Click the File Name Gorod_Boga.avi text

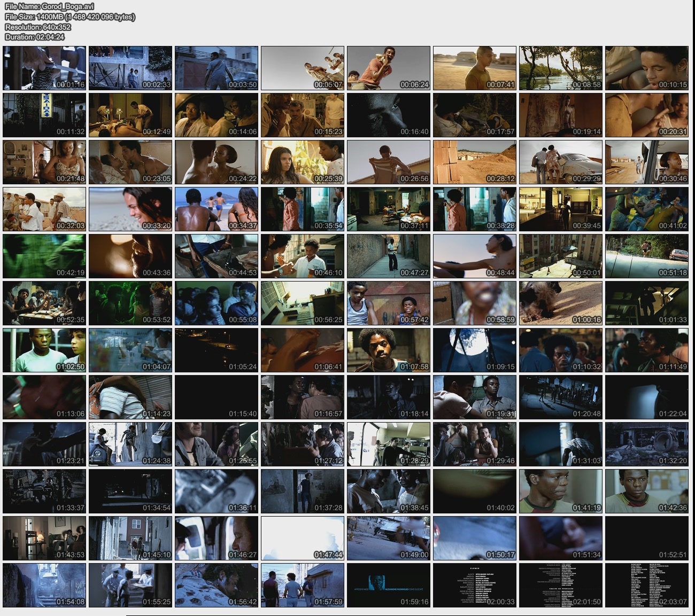49,7
